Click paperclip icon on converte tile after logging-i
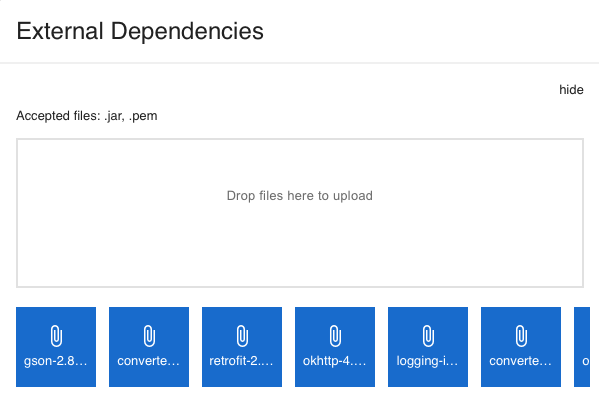This screenshot has height=406, width=599. pos(521,336)
